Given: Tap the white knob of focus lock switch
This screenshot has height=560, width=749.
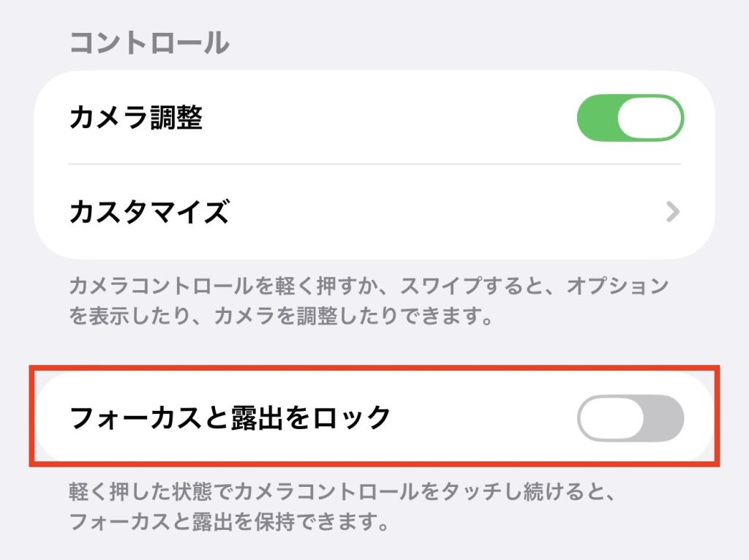Looking at the screenshot, I should pos(611,419).
